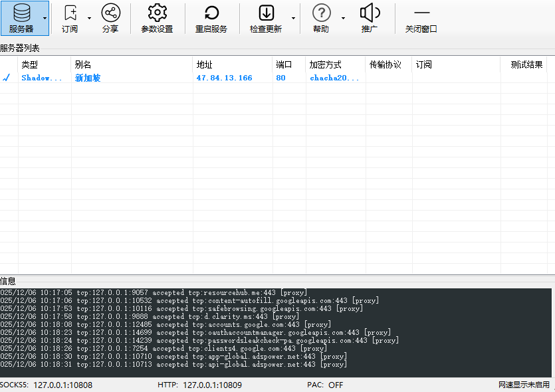Expand the dropdown arrow beside 检查更新
This screenshot has height=392, width=555.
(293, 18)
